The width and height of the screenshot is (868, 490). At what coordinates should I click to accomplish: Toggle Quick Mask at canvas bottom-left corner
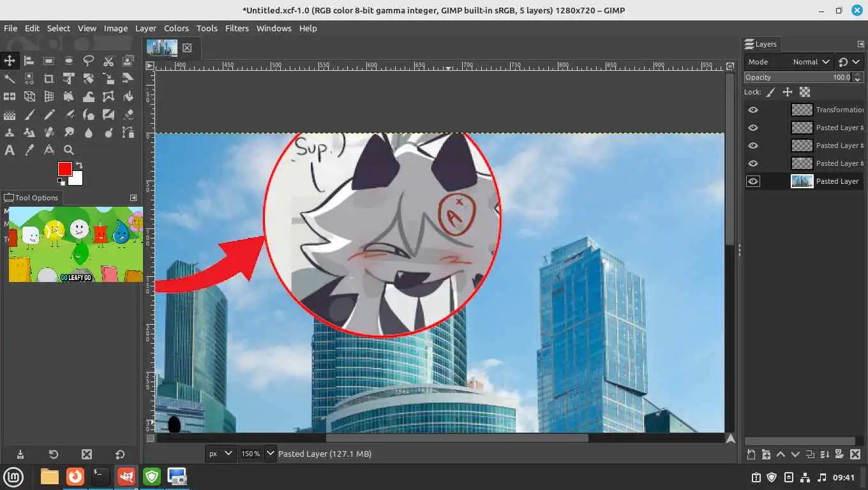[150, 438]
